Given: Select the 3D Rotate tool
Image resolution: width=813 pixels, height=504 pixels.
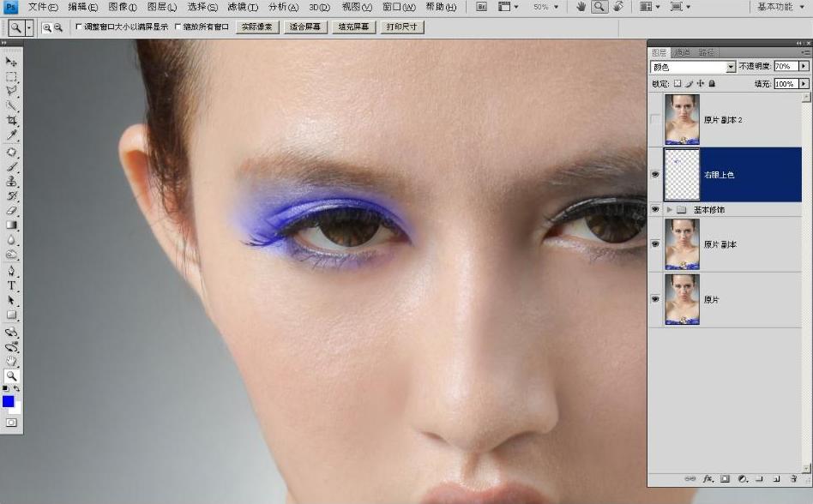Looking at the screenshot, I should (11, 332).
